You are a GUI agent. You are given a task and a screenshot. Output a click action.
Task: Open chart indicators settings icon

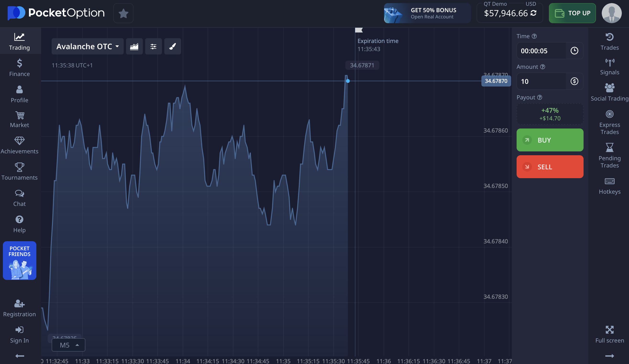pos(153,46)
